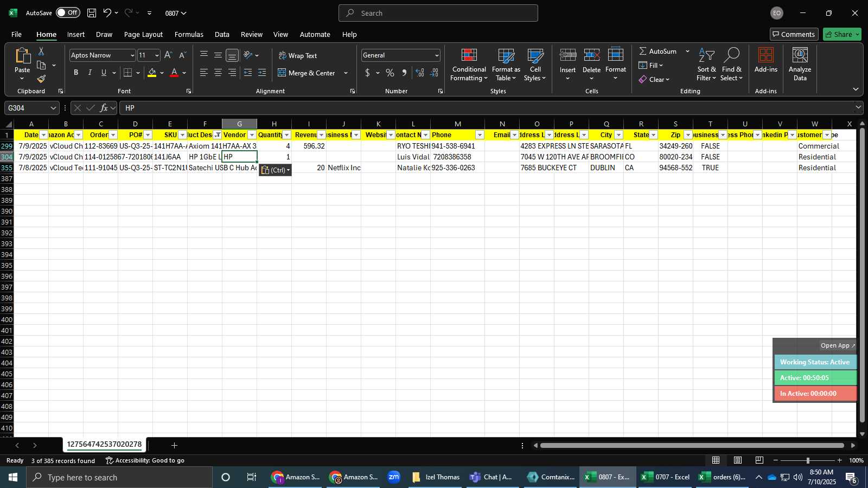
Task: Click the Percent Style icon
Action: [x=390, y=73]
